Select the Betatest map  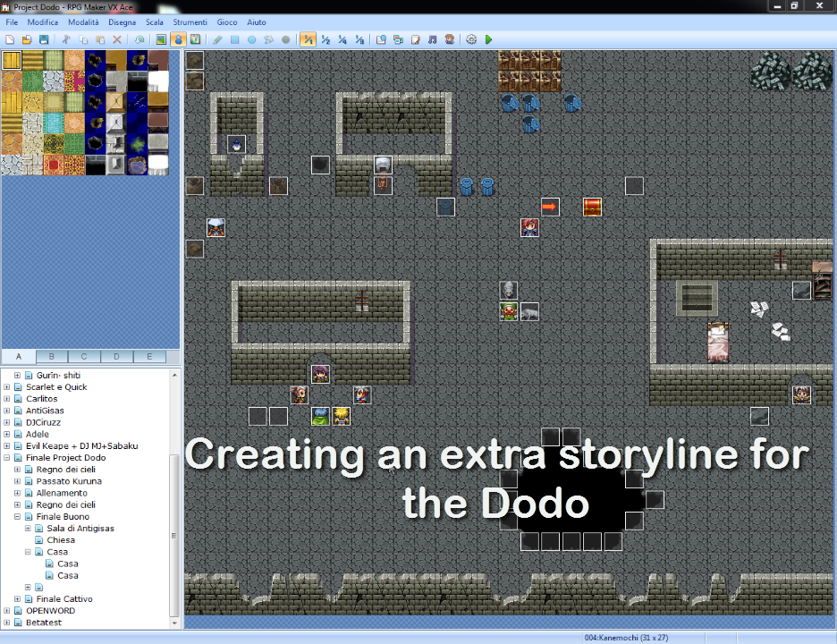tap(44, 623)
